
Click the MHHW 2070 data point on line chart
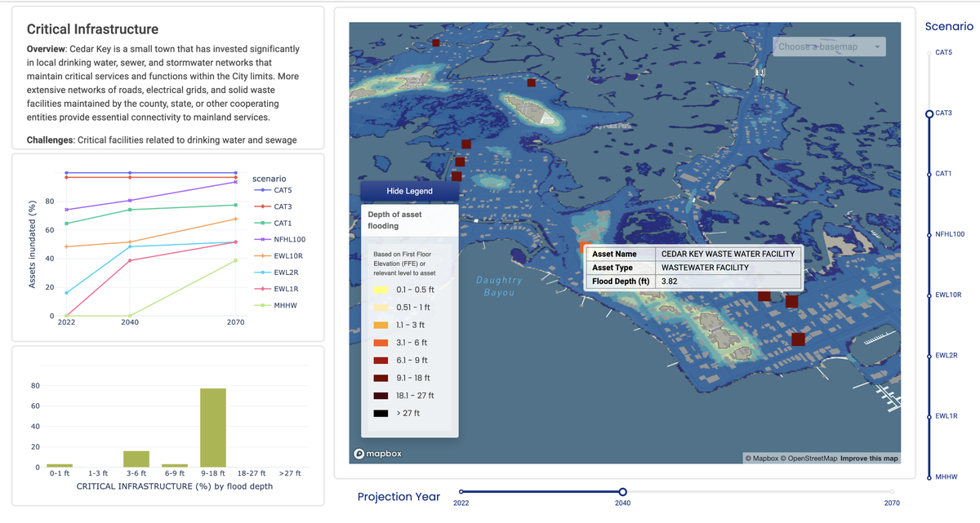click(235, 260)
